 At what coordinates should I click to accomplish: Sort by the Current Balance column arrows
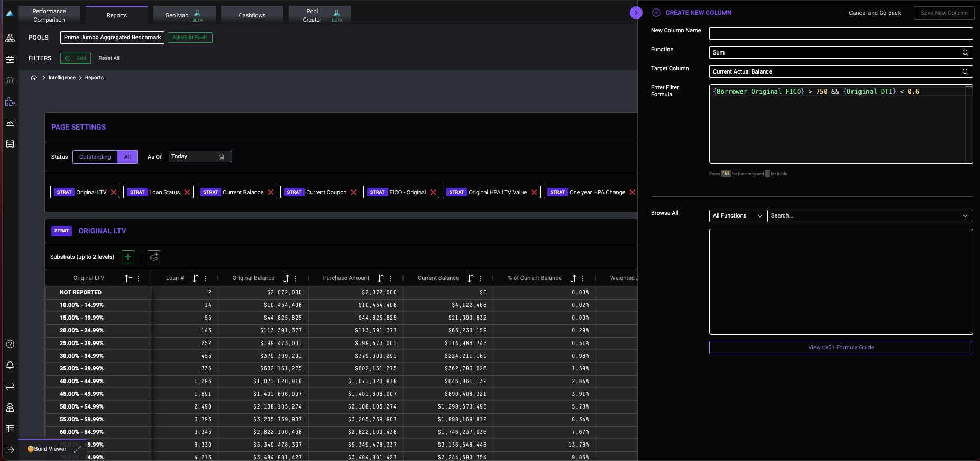click(x=471, y=278)
